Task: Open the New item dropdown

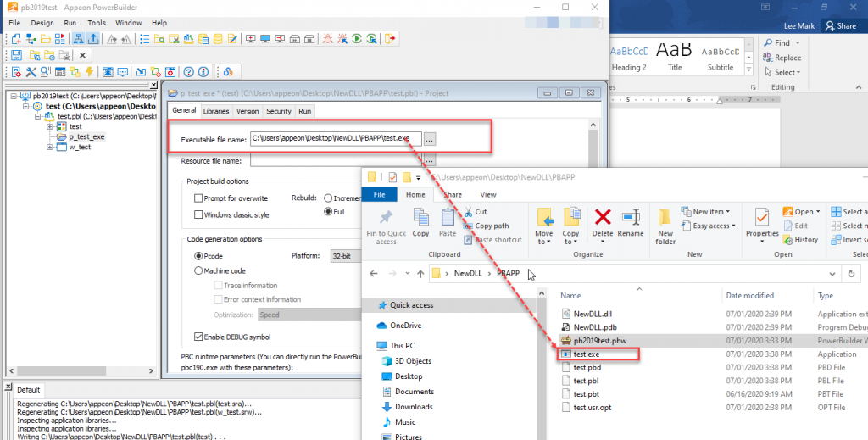Action: (710, 212)
